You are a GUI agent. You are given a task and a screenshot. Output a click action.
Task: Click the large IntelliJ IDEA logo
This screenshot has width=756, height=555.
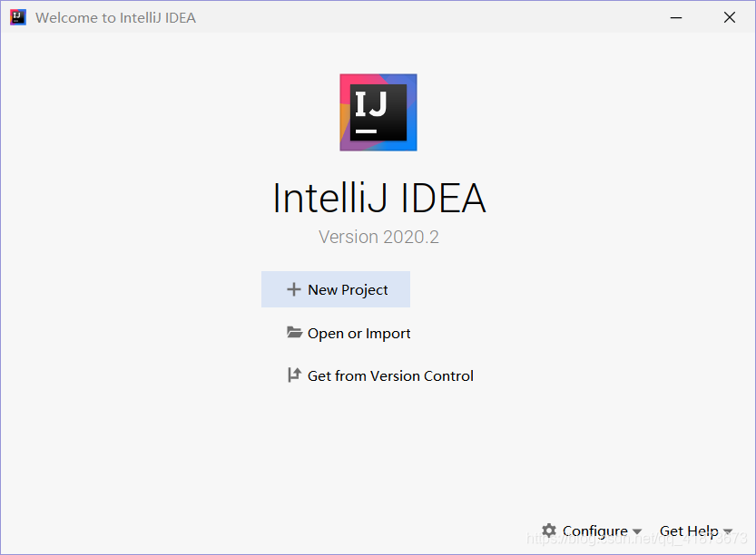coord(378,112)
